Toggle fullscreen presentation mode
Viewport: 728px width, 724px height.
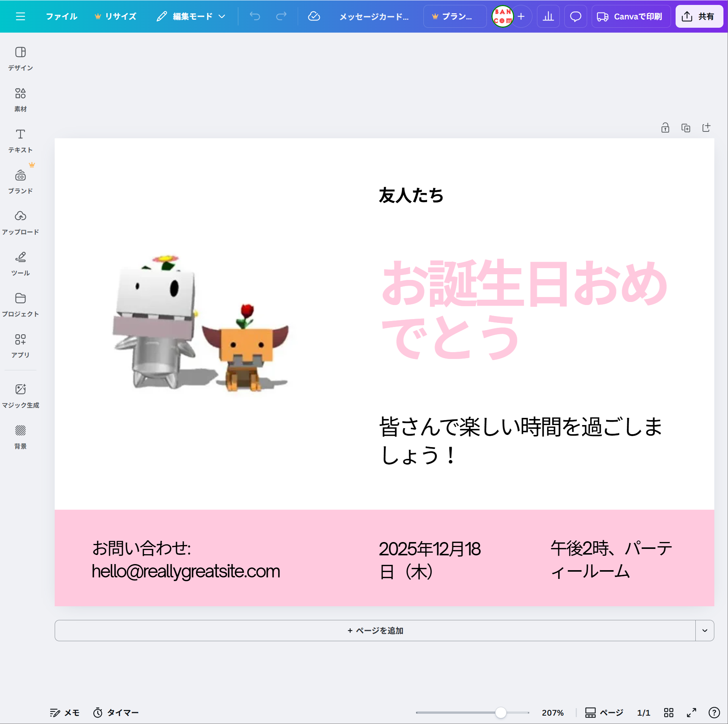pos(691,713)
